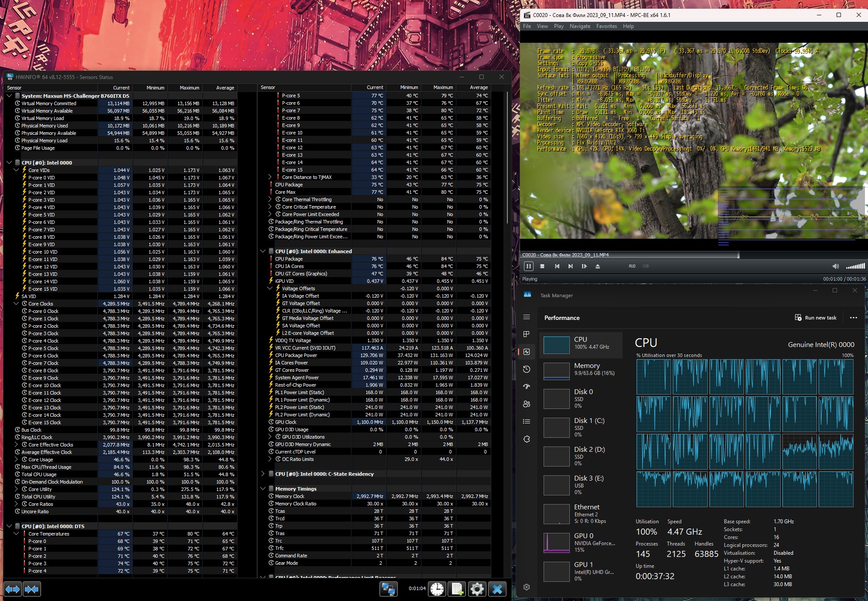The height and width of the screenshot is (601, 868).
Task: Toggle the SUB subtitles button
Action: (x=645, y=266)
